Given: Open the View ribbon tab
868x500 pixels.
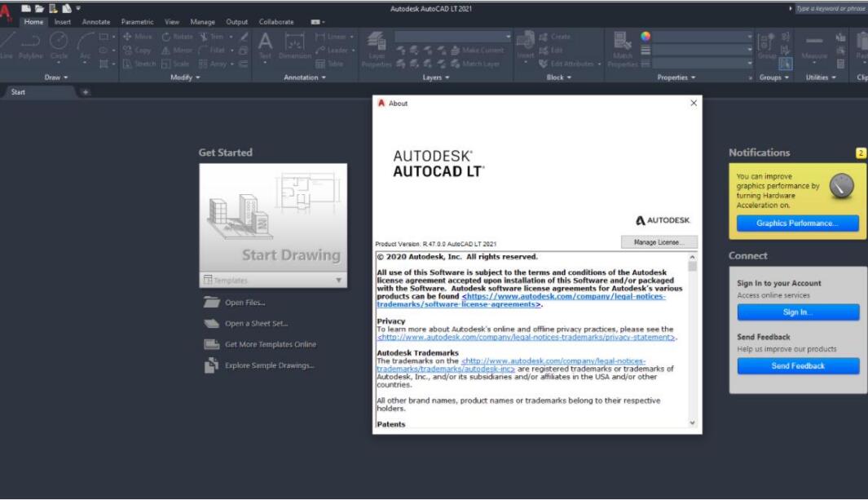Looking at the screenshot, I should [x=172, y=21].
